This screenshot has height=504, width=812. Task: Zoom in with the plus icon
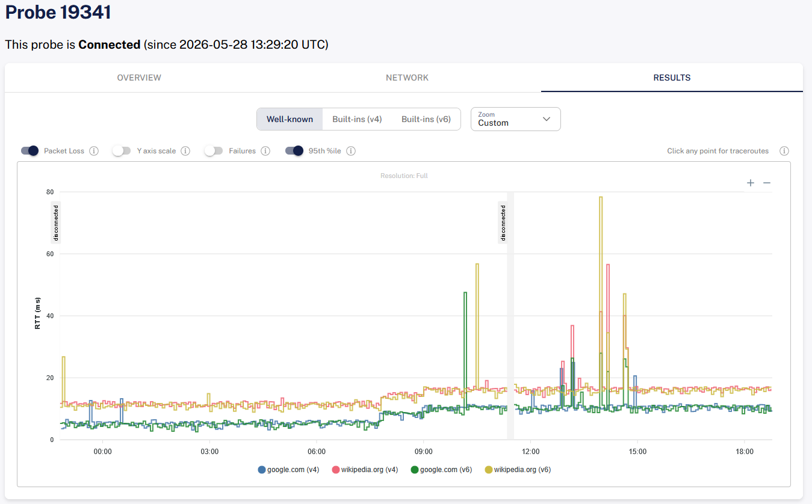(x=751, y=183)
